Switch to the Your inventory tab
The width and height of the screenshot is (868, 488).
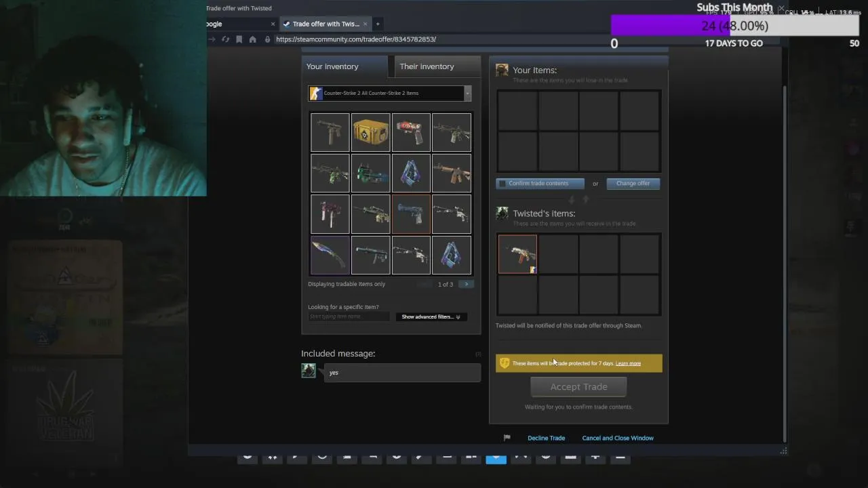[344, 66]
